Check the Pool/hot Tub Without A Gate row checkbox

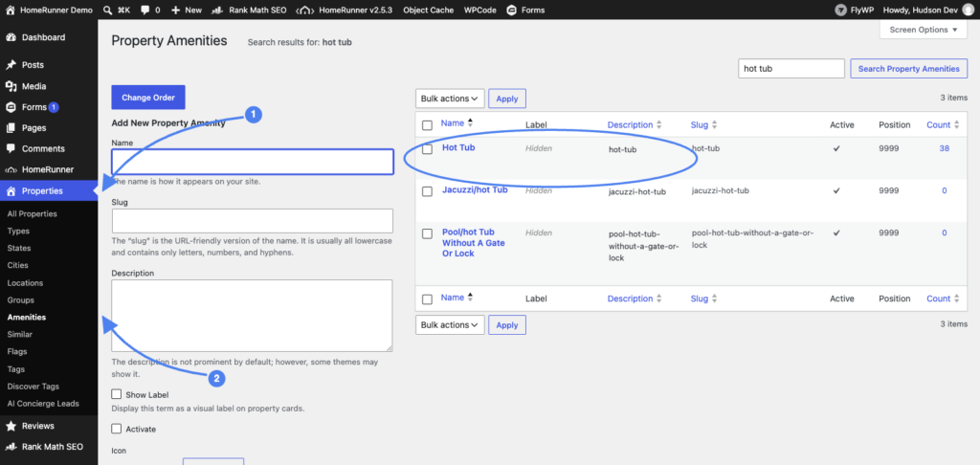(428, 233)
